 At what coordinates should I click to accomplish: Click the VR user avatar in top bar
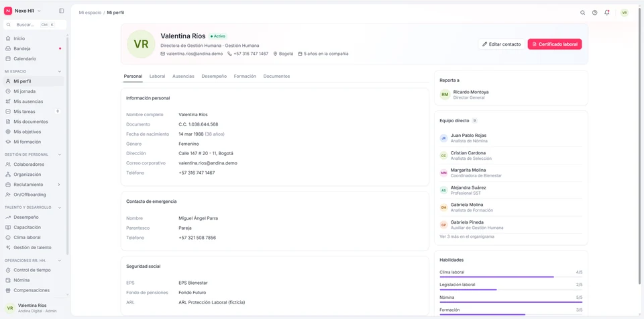point(625,13)
